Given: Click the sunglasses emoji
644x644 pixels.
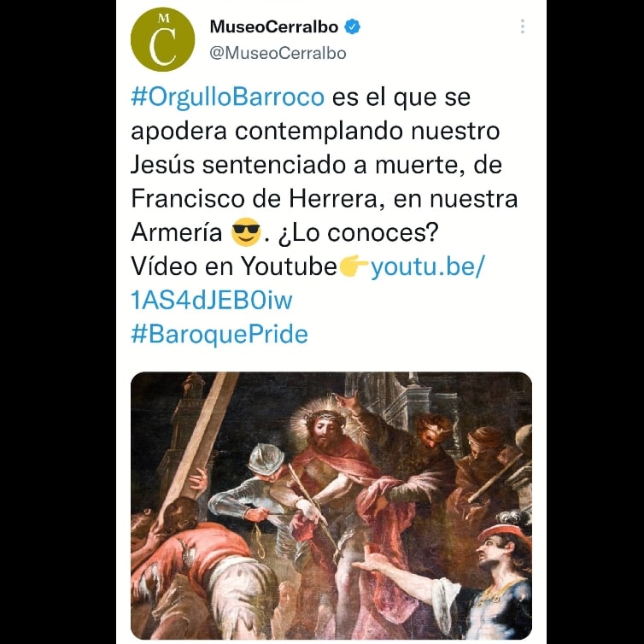Looking at the screenshot, I should [246, 232].
